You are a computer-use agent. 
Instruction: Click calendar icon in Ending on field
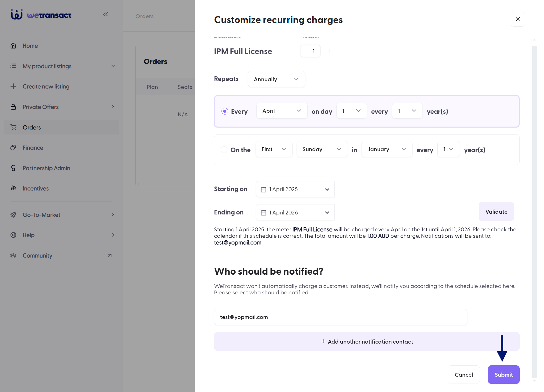coord(264,213)
